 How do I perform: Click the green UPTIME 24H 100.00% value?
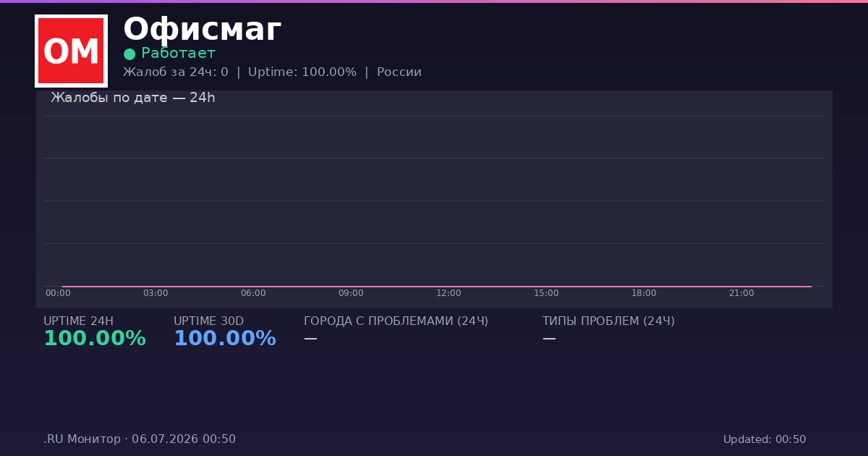pyautogui.click(x=95, y=339)
